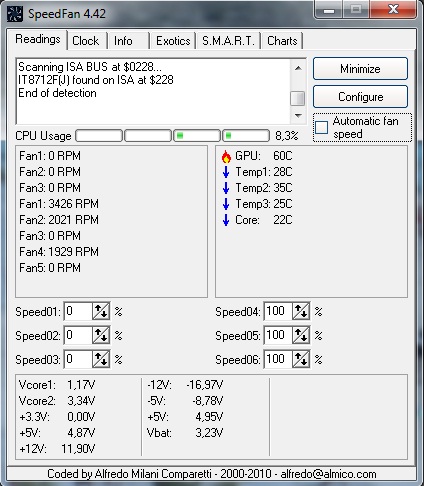424x486 pixels.
Task: Click the 'Vcore1: 1,17V' voltage reading
Action: pyautogui.click(x=57, y=385)
